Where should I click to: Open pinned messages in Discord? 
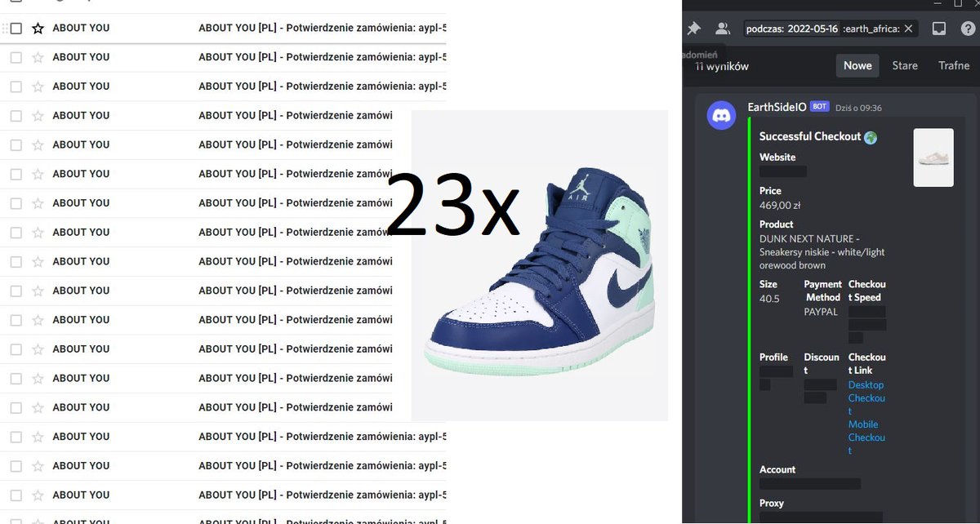tap(693, 29)
